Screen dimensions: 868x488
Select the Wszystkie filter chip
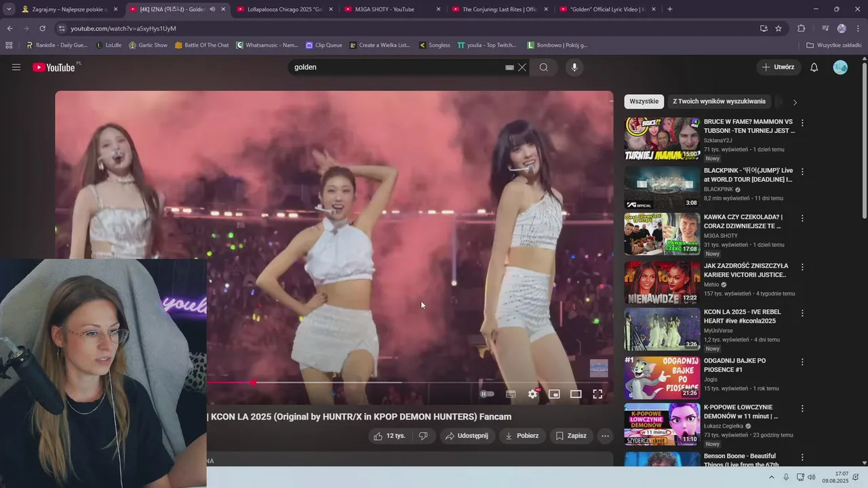pos(644,102)
